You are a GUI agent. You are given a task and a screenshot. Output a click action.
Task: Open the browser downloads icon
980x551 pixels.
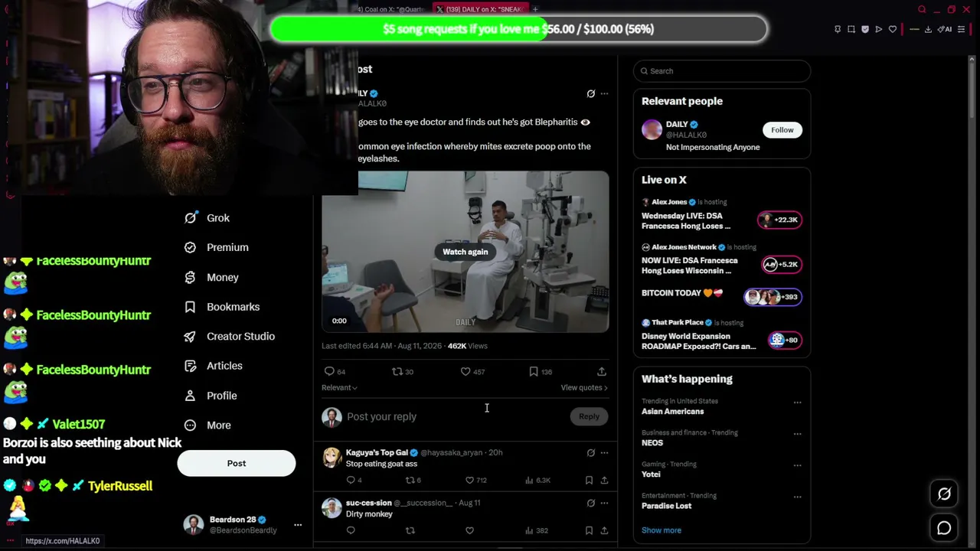click(928, 30)
